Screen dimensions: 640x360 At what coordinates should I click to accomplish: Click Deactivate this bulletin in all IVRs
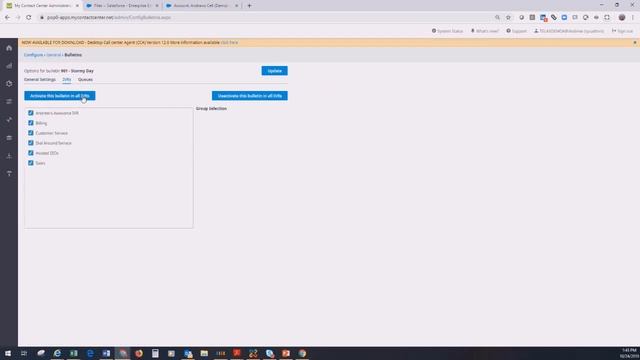[249, 96]
